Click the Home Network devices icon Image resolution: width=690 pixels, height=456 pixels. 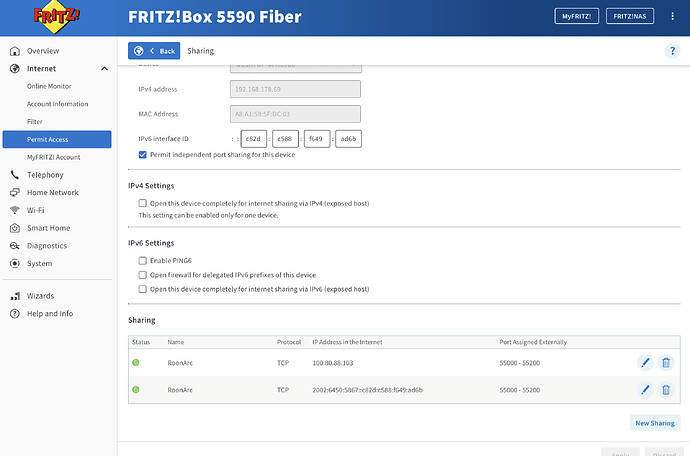(15, 192)
